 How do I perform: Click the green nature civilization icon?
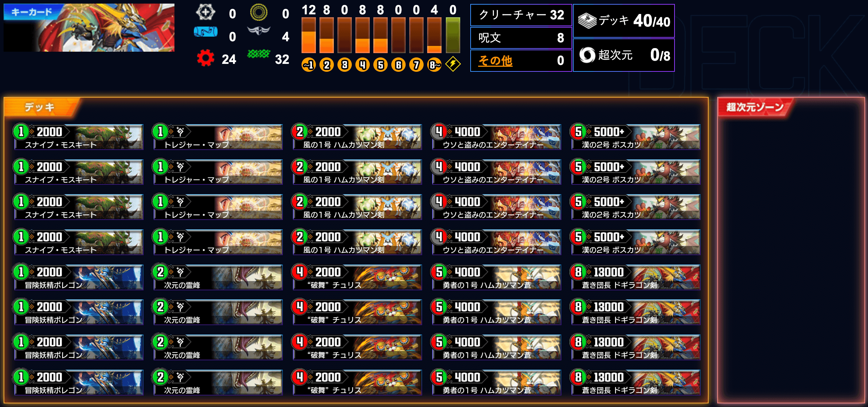258,54
